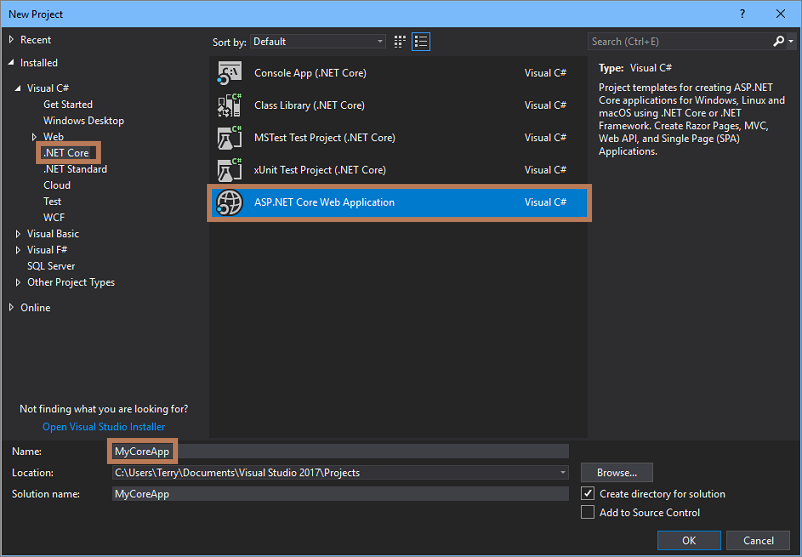This screenshot has height=557, width=802.
Task: Switch to medium icons list view
Action: (421, 41)
